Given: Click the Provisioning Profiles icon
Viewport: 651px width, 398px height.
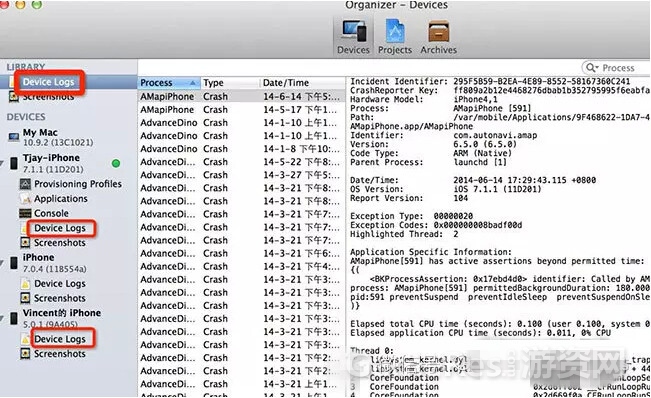Looking at the screenshot, I should pyautogui.click(x=25, y=184).
